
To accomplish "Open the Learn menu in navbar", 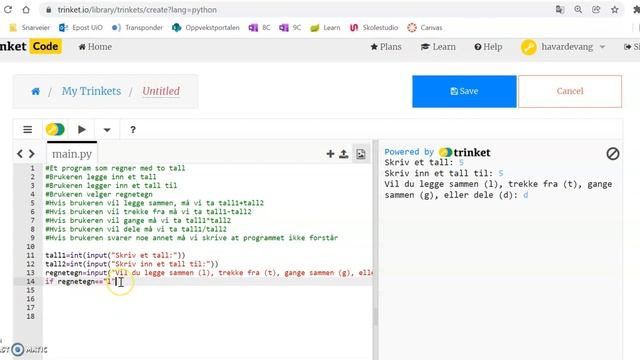I will click(x=438, y=47).
